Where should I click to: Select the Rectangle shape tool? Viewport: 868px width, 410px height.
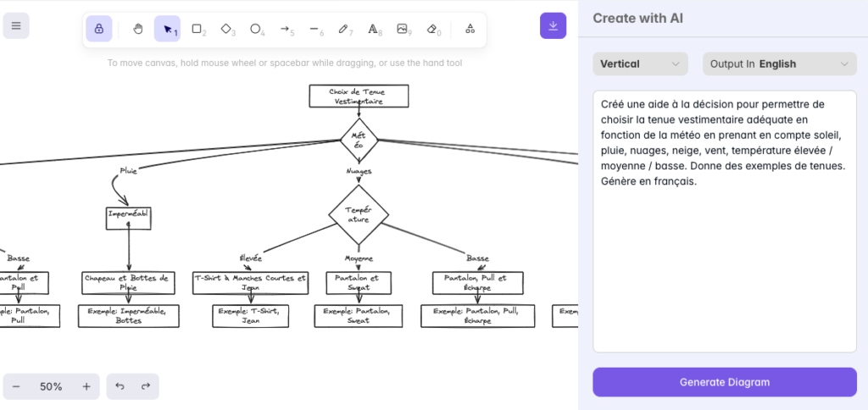(x=197, y=29)
